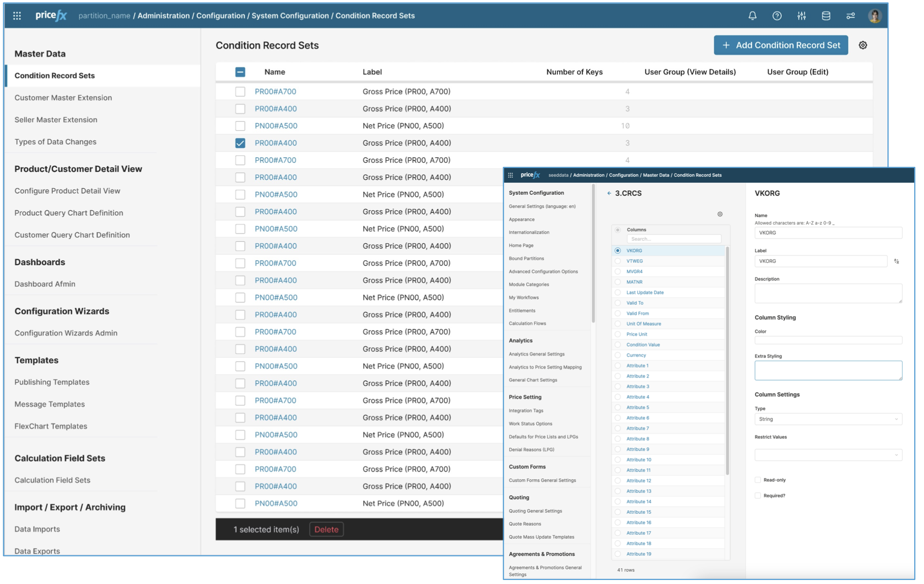Click the notifications bell icon
The width and height of the screenshot is (924, 584).
752,15
